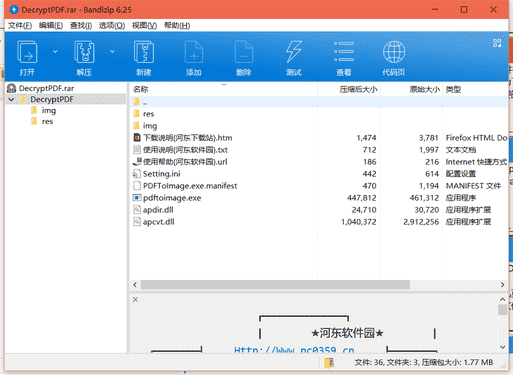This screenshot has width=513, height=375.
Task: Click the preview pane scroll up arrow
Action: coord(503,300)
